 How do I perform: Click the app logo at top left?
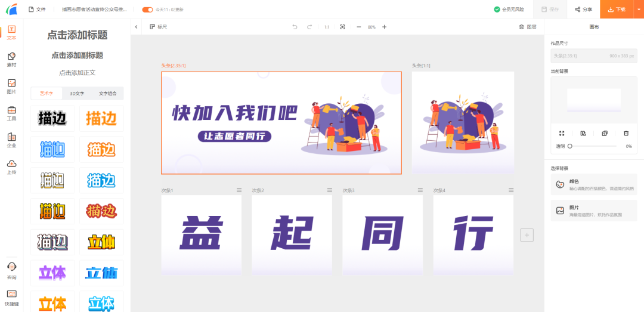point(11,8)
